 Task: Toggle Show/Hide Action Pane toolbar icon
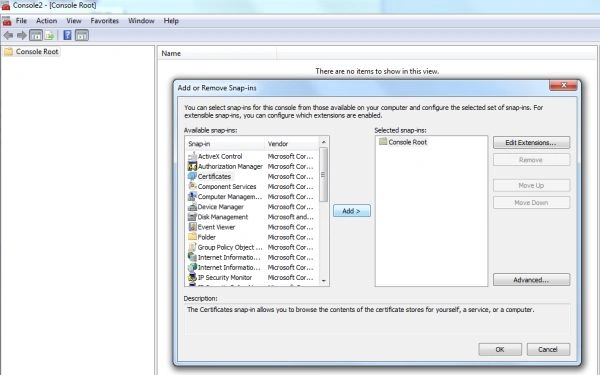click(82, 36)
